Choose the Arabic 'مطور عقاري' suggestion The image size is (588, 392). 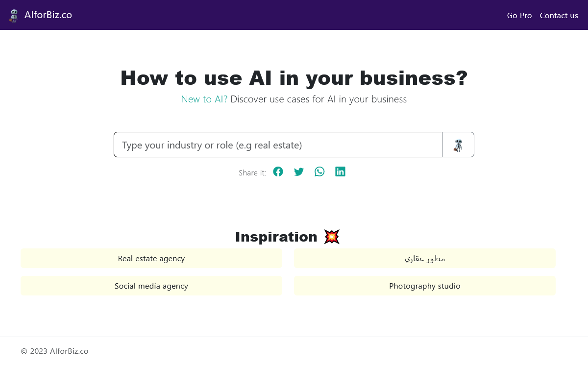tap(424, 258)
